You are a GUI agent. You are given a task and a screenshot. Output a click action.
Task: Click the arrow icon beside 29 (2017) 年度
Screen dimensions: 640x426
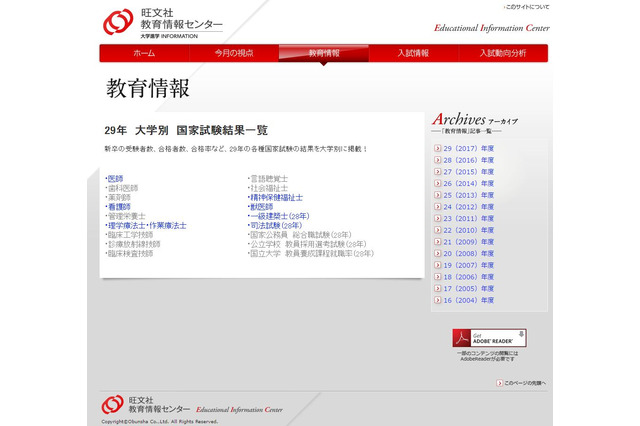[x=437, y=148]
